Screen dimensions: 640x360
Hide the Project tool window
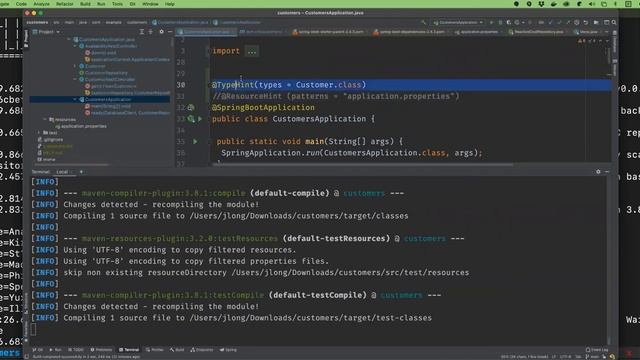[170, 32]
